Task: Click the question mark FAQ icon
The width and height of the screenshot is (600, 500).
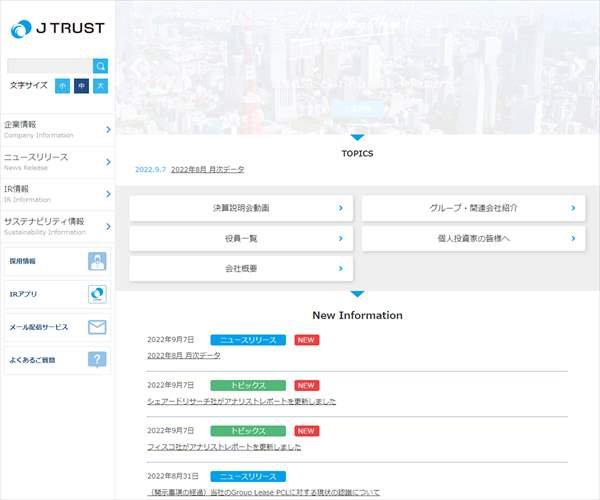Action: pyautogui.click(x=97, y=360)
